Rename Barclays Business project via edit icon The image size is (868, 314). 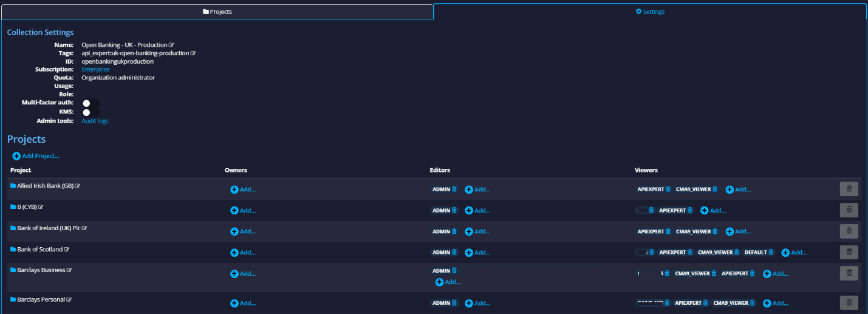click(x=69, y=270)
